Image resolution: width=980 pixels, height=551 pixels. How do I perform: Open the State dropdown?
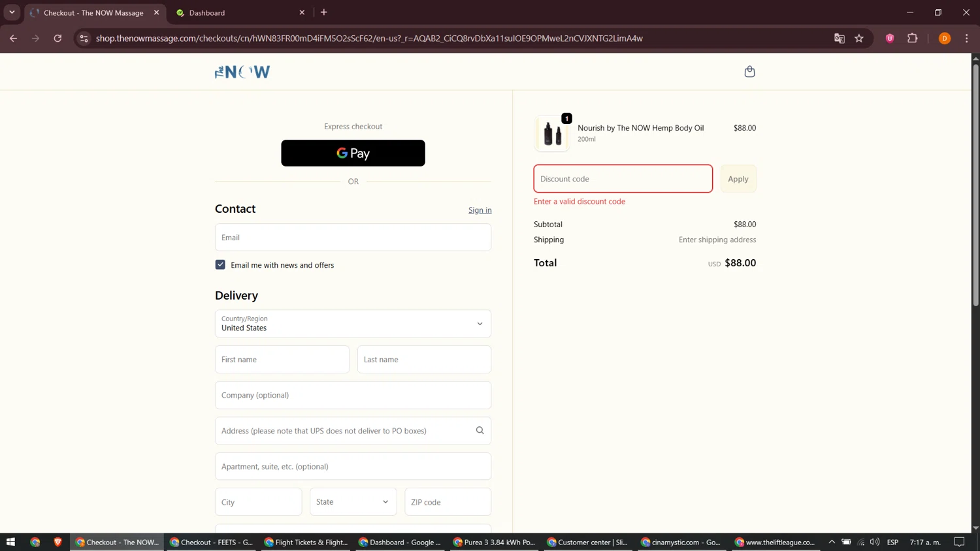pyautogui.click(x=353, y=502)
